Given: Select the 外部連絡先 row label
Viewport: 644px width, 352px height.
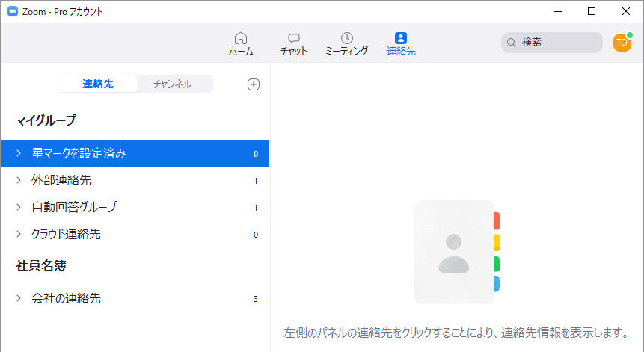Looking at the screenshot, I should point(61,180).
